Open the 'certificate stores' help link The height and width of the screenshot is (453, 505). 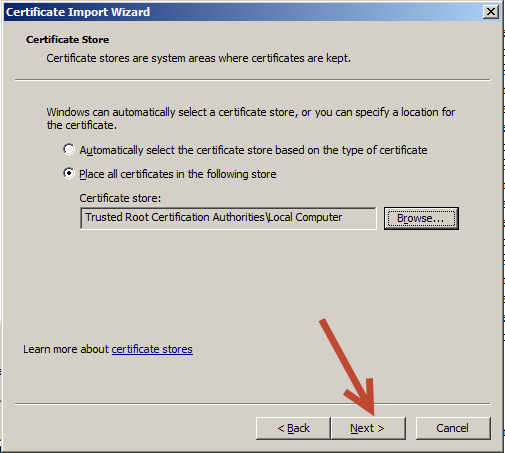(152, 349)
